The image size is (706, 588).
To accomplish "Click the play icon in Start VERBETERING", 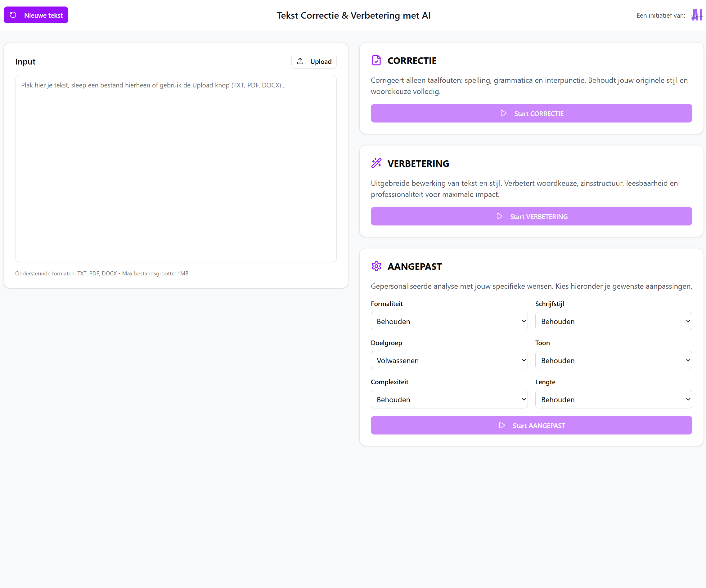I will (x=499, y=216).
